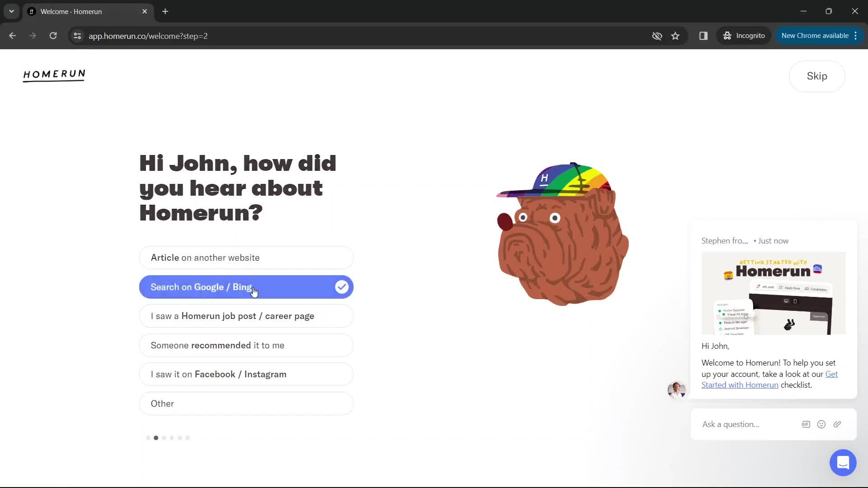868x488 pixels.
Task: Click the Homerun logo
Action: point(54,75)
